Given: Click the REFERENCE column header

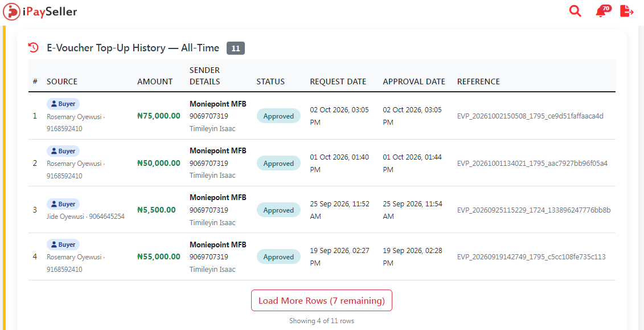Looking at the screenshot, I should click(478, 82).
